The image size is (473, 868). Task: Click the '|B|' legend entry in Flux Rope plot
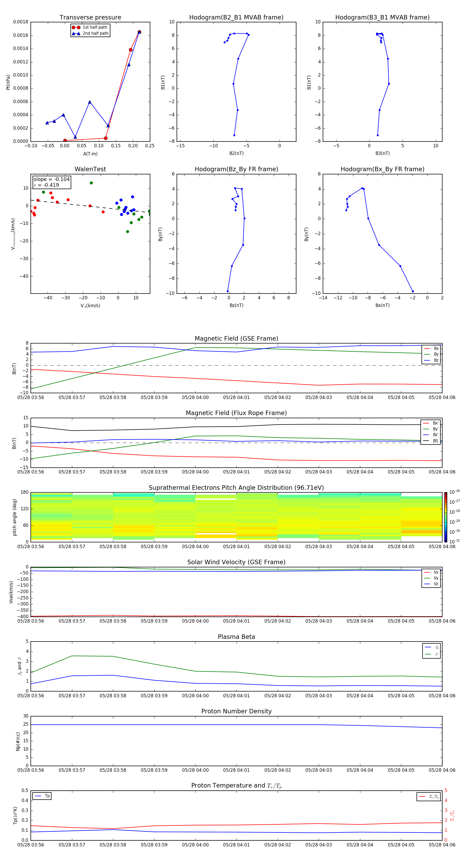[x=431, y=441]
